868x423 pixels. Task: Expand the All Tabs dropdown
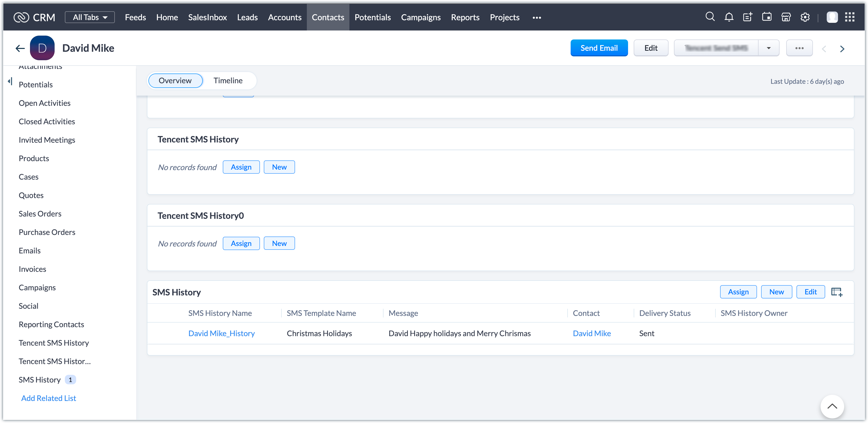(90, 17)
